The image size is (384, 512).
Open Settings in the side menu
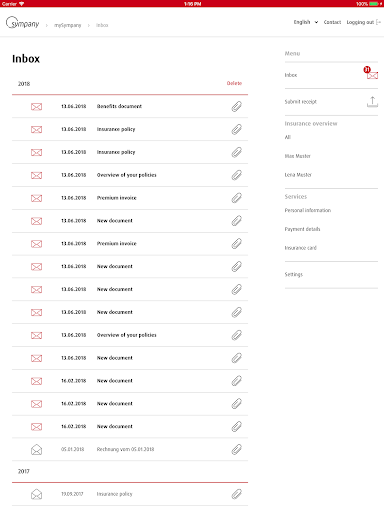pyautogui.click(x=294, y=274)
